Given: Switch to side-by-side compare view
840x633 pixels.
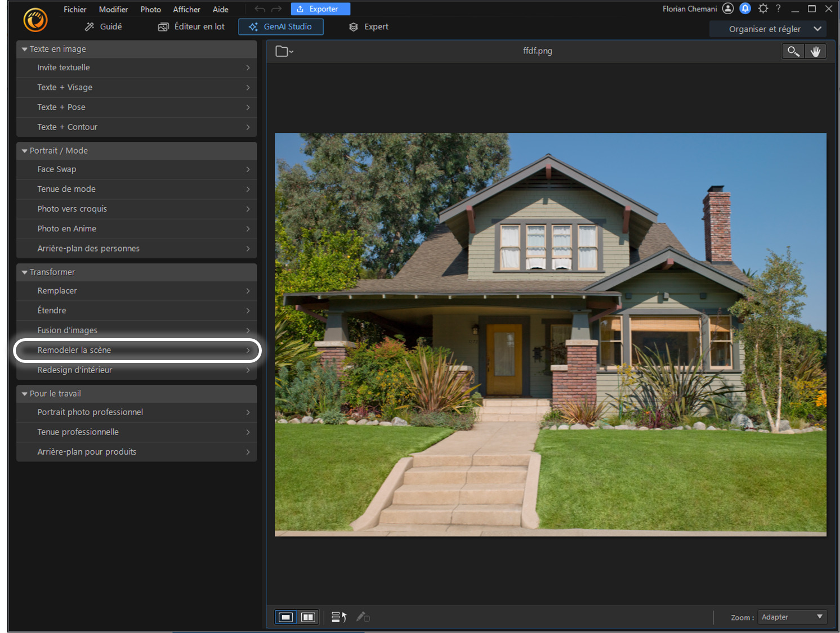Looking at the screenshot, I should click(308, 617).
